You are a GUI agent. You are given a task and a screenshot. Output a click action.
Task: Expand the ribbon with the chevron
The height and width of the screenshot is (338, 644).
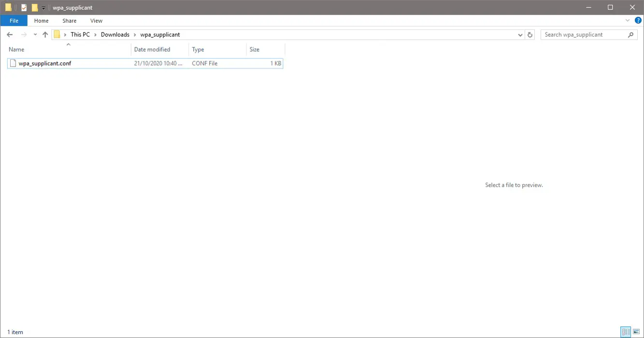point(628,21)
